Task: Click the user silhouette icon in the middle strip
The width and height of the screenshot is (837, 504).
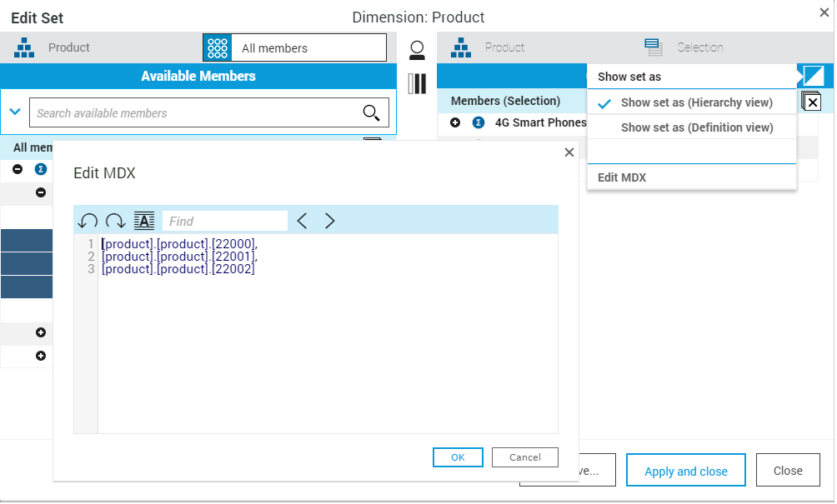Action: (x=417, y=51)
